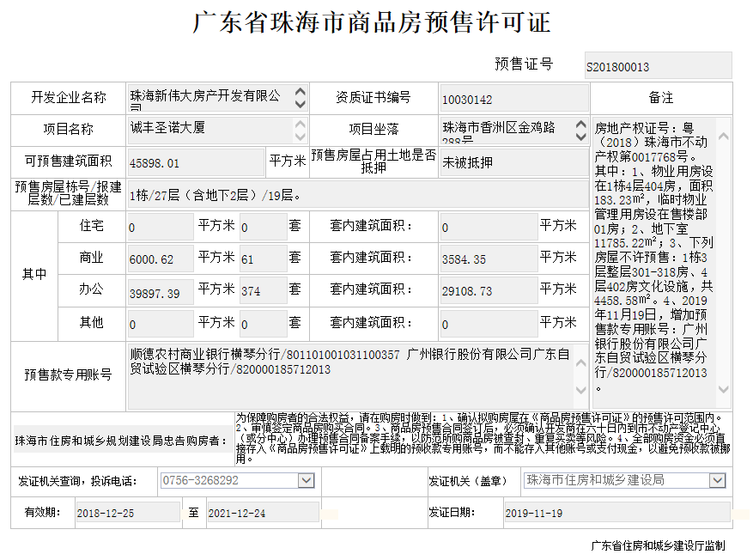Click the up arrow of the 备注 scrollbar
Viewport: 753px width, 560px height.
(x=723, y=137)
